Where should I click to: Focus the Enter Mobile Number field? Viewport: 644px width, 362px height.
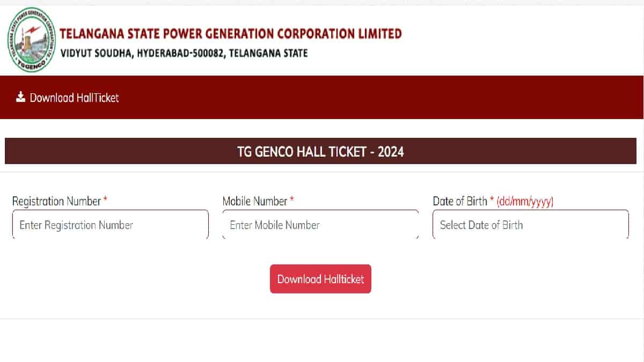pyautogui.click(x=320, y=225)
